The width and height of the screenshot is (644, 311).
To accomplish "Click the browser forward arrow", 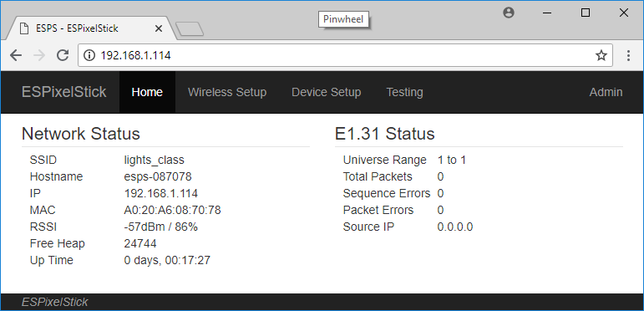I will (x=39, y=55).
